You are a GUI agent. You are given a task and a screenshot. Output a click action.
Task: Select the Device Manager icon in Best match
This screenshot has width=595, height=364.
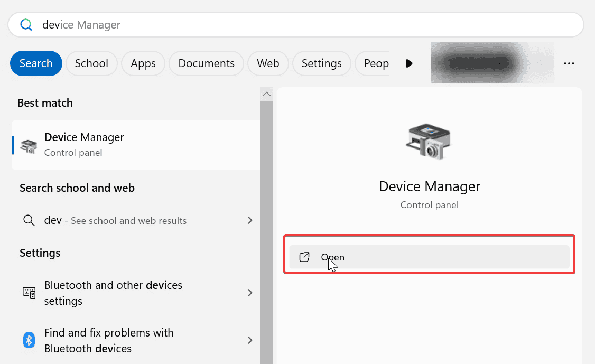pos(28,144)
